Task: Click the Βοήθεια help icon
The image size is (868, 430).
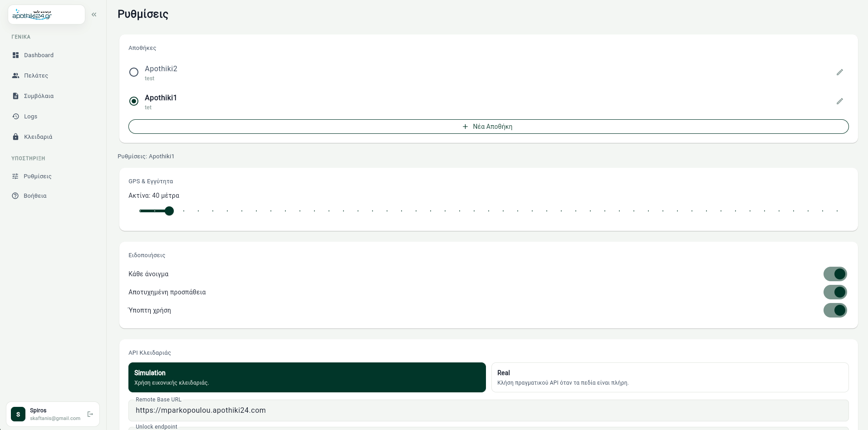Action: pyautogui.click(x=15, y=195)
